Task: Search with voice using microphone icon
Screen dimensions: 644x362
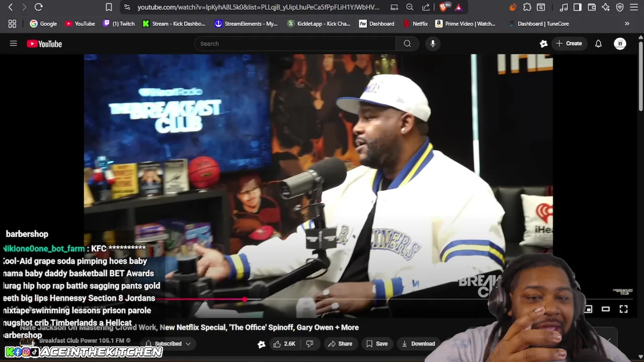Action: pos(433,44)
